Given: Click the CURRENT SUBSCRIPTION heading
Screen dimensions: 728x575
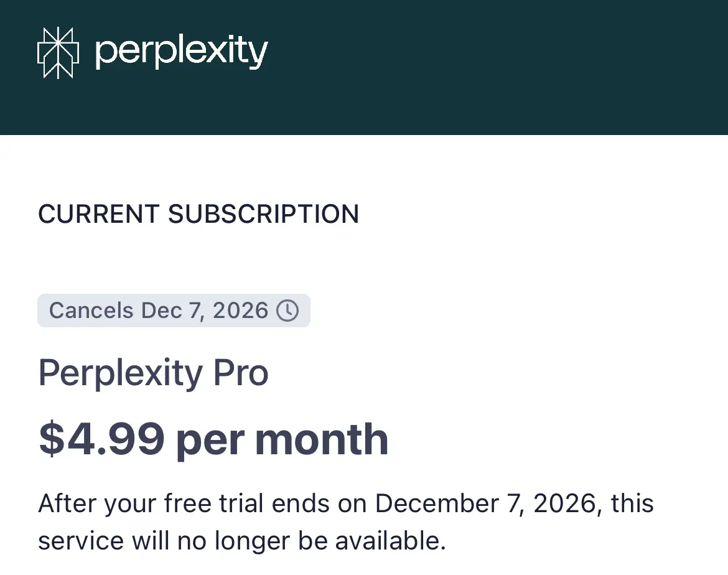Looking at the screenshot, I should pos(198,214).
